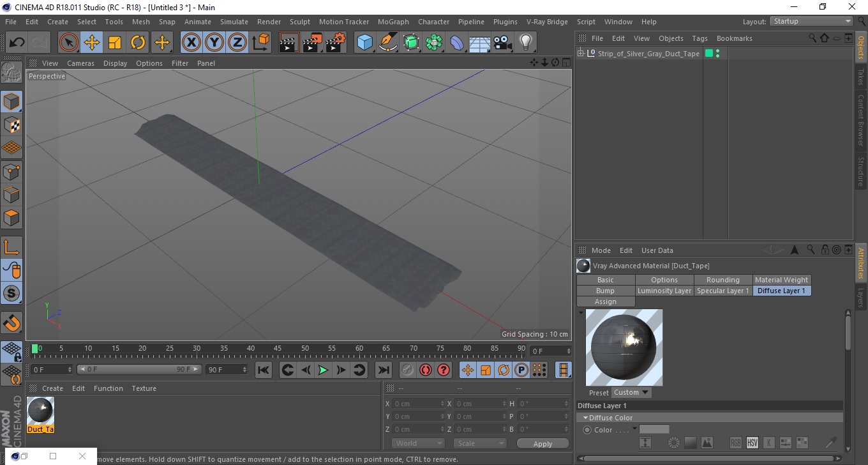
Task: Switch to Texture mode
Action: click(11, 125)
